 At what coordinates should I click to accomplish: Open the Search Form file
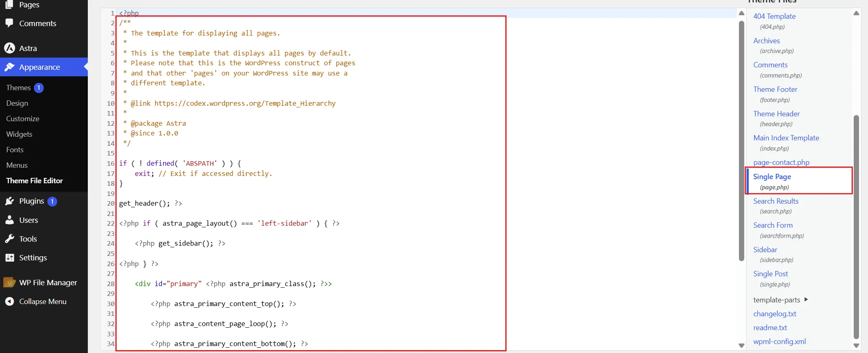[773, 225]
